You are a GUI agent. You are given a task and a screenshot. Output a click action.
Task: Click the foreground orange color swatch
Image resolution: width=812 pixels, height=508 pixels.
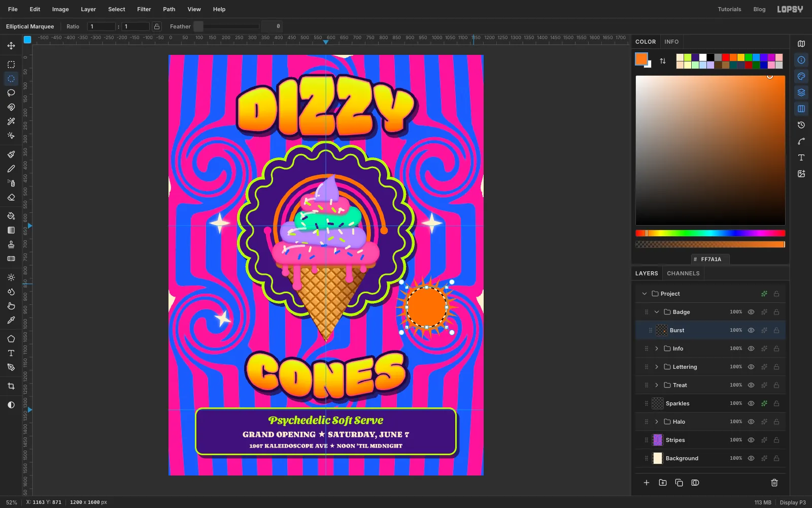(641, 59)
